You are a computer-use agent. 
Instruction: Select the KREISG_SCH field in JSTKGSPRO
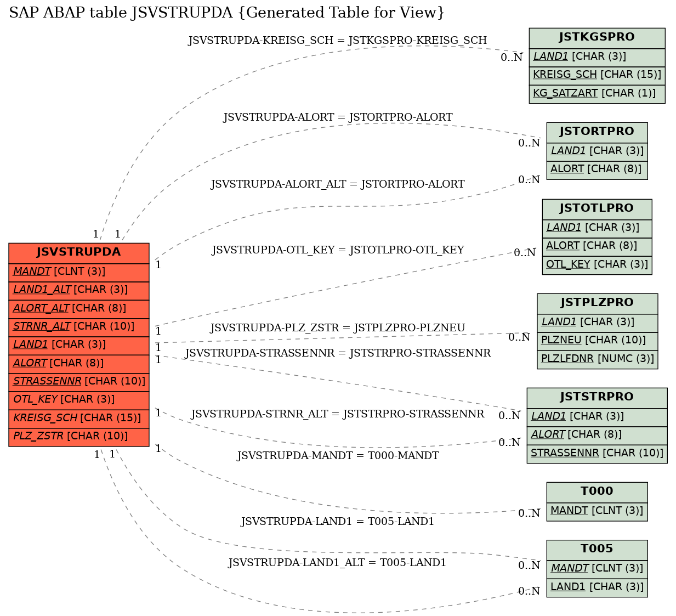tap(597, 75)
